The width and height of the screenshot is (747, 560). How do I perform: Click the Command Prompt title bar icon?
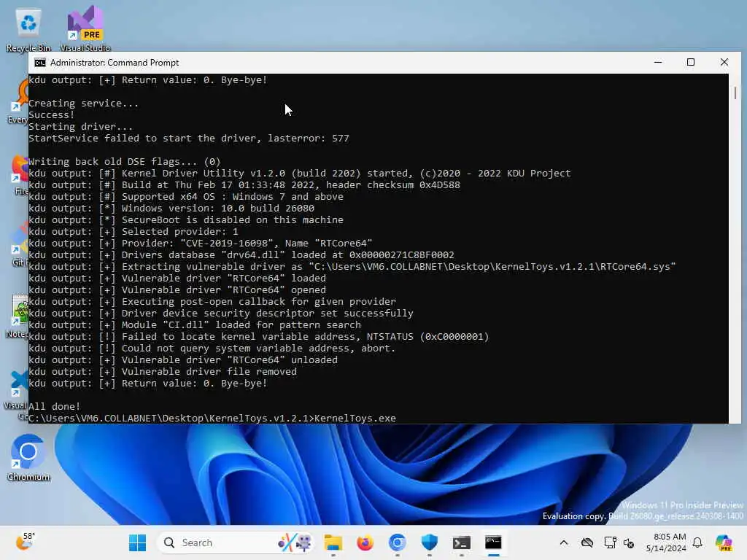tap(40, 63)
